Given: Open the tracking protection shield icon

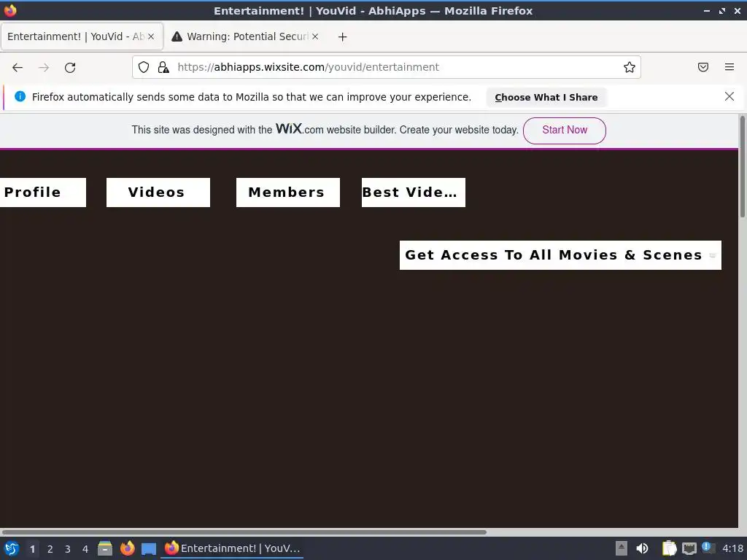Looking at the screenshot, I should coord(144,67).
